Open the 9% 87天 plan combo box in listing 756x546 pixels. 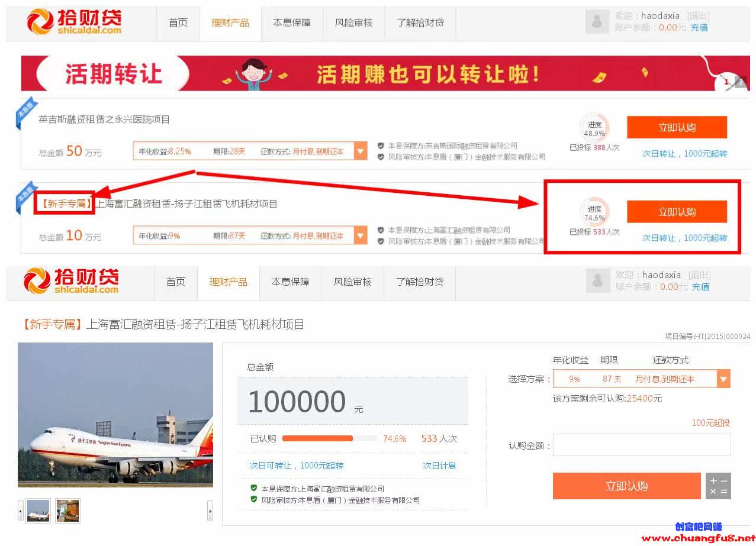[x=250, y=235]
